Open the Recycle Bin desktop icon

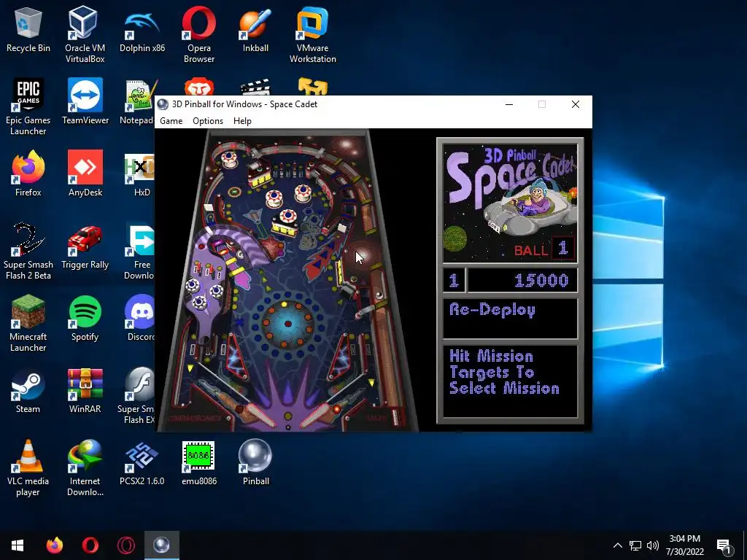[28, 29]
